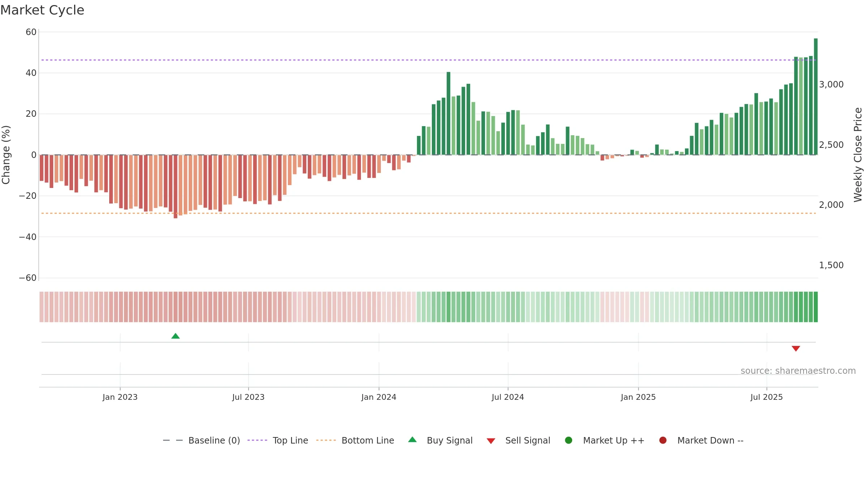The image size is (868, 488).
Task: Click the green circle Market Up icon
Action: (569, 440)
